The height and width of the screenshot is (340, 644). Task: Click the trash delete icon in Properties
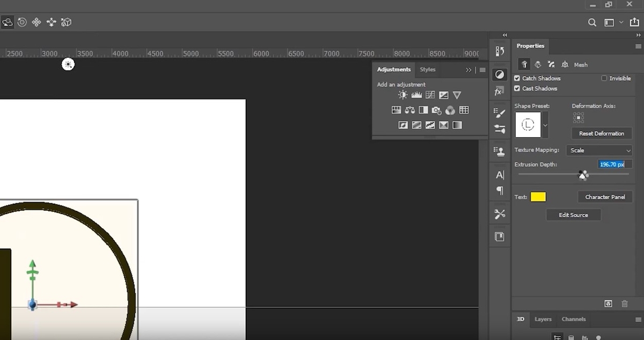pos(625,304)
